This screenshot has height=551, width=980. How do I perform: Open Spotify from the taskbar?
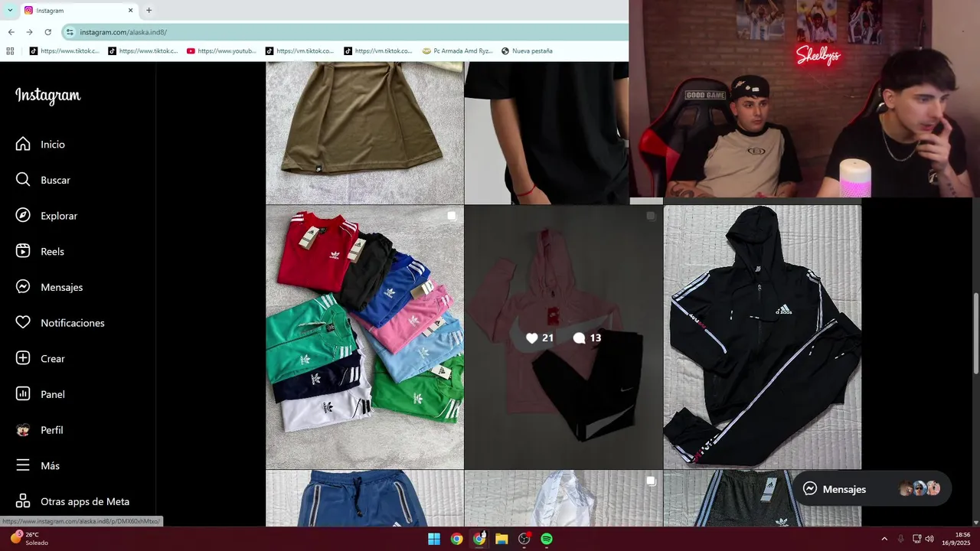(x=547, y=539)
